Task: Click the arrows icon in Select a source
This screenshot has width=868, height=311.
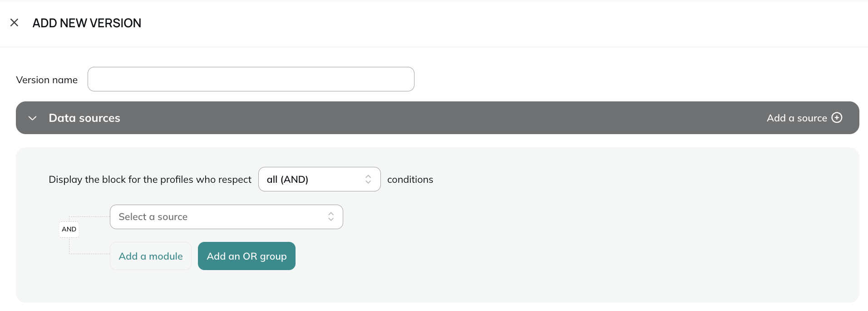Action: [x=331, y=217]
